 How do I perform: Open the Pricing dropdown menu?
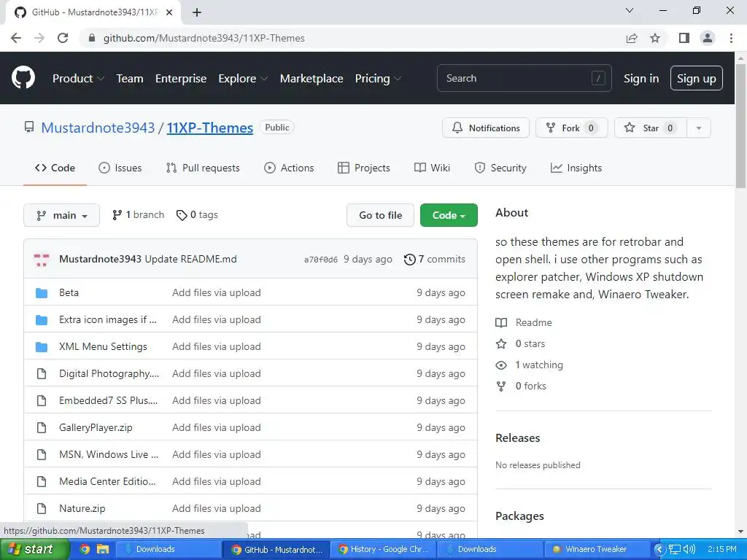379,79
